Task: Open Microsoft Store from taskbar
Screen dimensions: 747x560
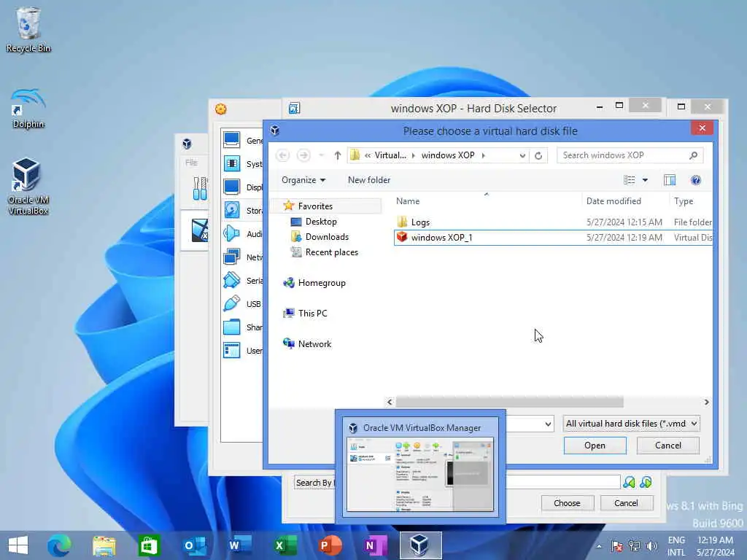Action: [149, 545]
